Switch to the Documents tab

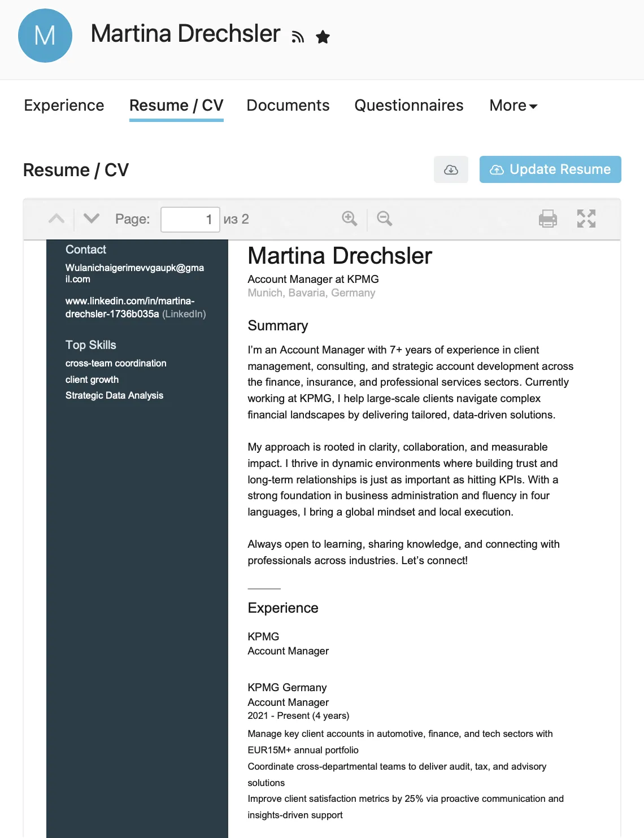pyautogui.click(x=288, y=106)
